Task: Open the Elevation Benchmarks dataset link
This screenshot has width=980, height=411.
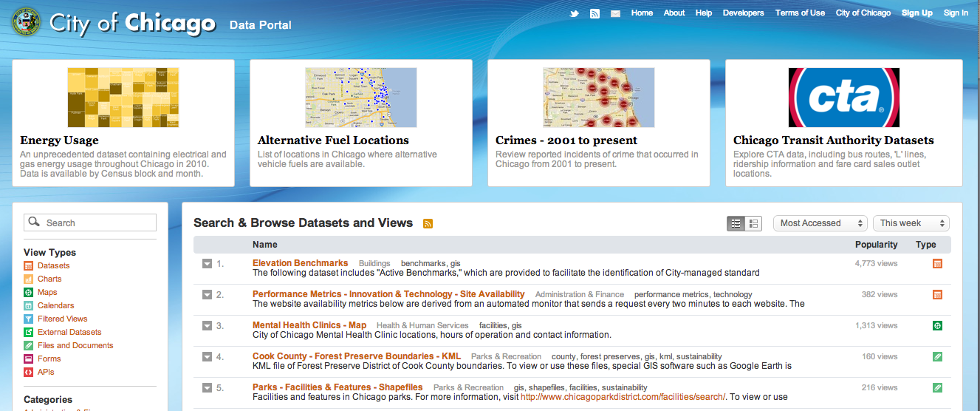Action: pyautogui.click(x=300, y=263)
